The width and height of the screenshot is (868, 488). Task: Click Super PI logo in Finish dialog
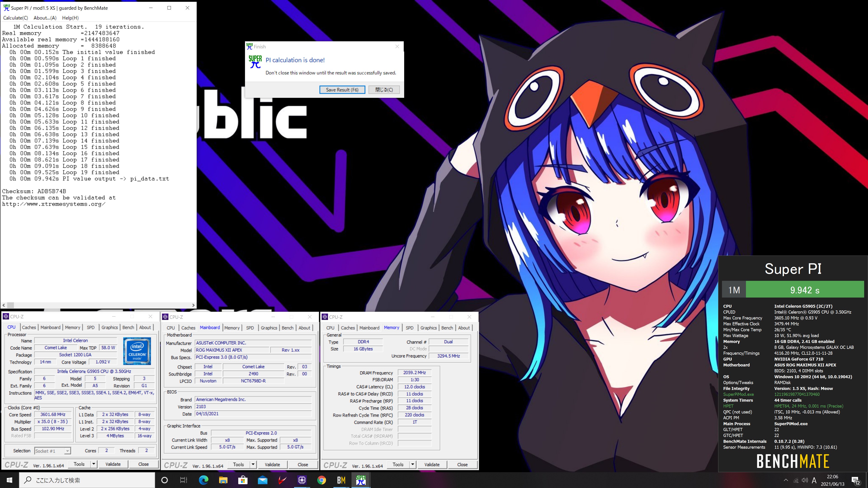click(255, 62)
